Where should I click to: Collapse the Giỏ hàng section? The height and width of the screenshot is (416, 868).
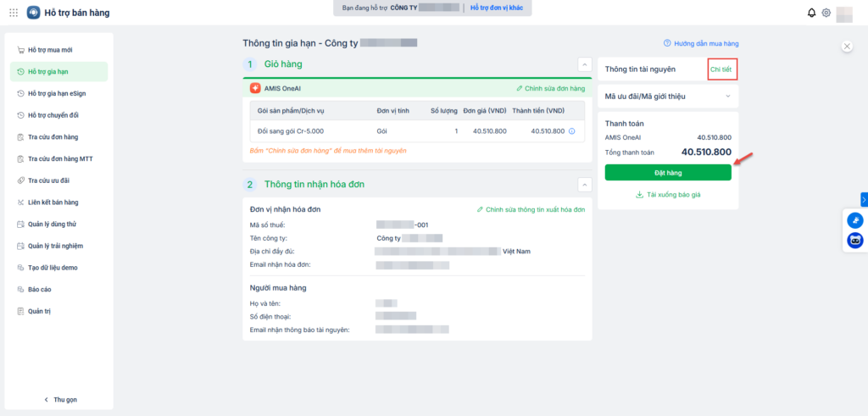[584, 64]
